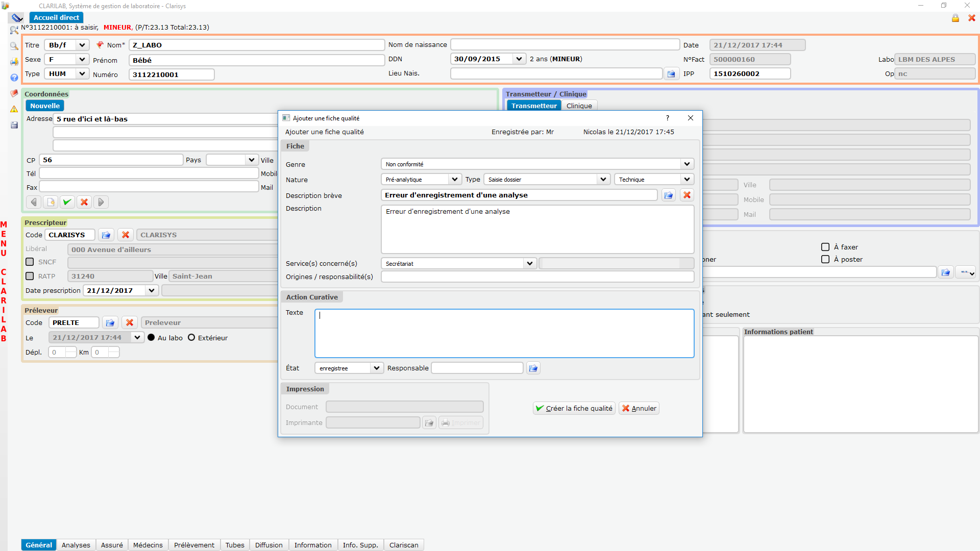Image resolution: width=980 pixels, height=551 pixels.
Task: Click the Transmetteur tab button
Action: pos(534,106)
